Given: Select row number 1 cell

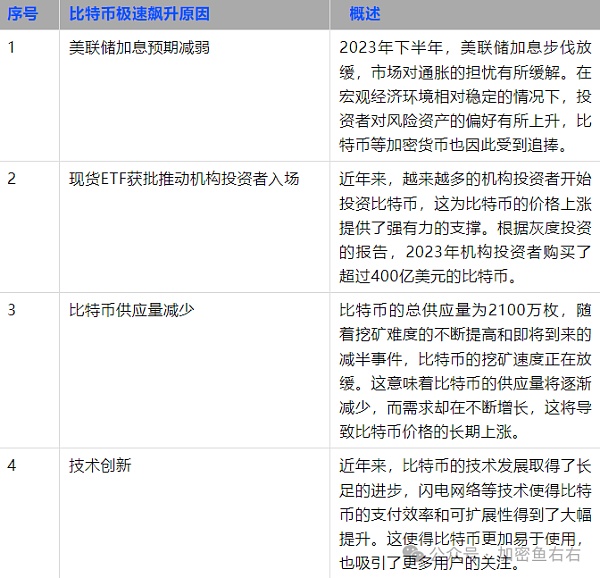Looking at the screenshot, I should [x=12, y=47].
